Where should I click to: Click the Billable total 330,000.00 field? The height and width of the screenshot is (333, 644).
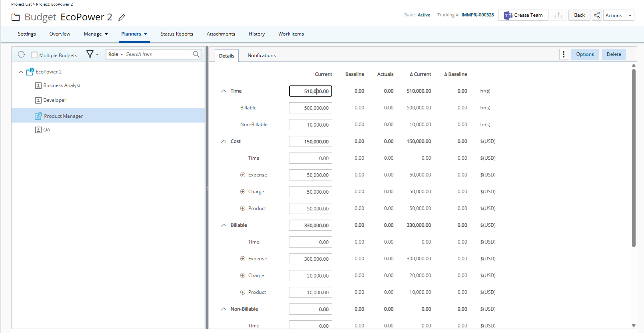click(x=311, y=225)
